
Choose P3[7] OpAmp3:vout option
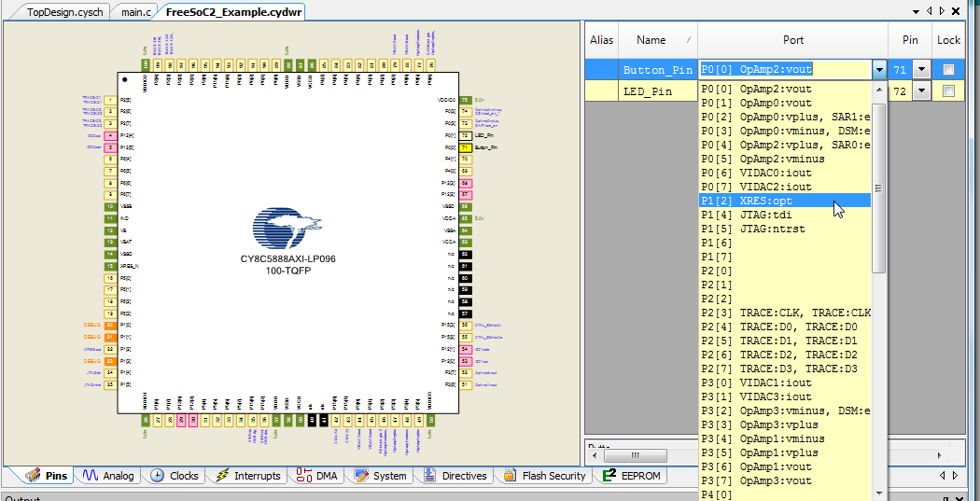click(784, 480)
